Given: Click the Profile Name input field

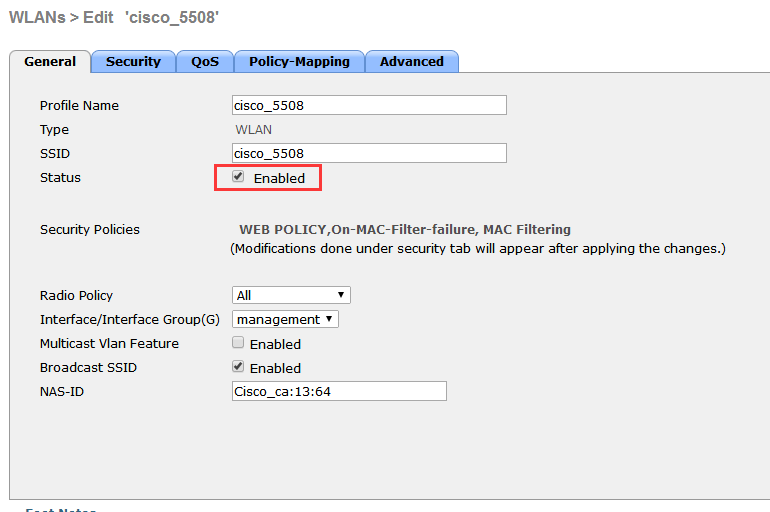Looking at the screenshot, I should click(369, 105).
